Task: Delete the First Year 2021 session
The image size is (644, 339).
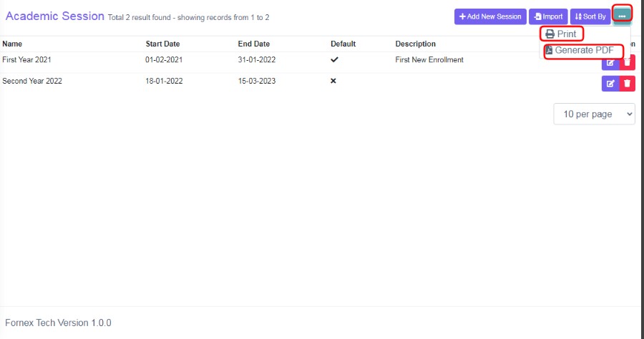Action: pos(628,63)
